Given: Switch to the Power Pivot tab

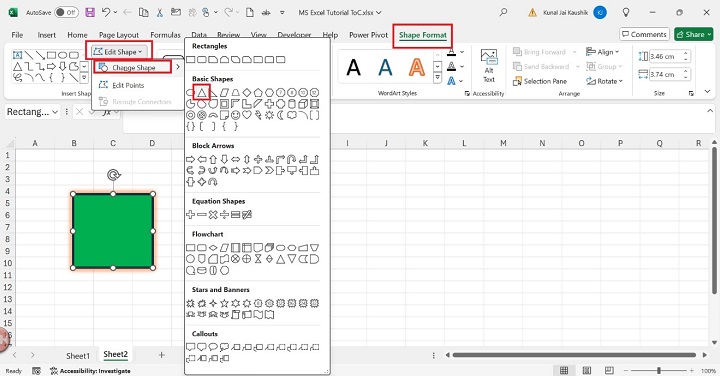Looking at the screenshot, I should (x=368, y=35).
